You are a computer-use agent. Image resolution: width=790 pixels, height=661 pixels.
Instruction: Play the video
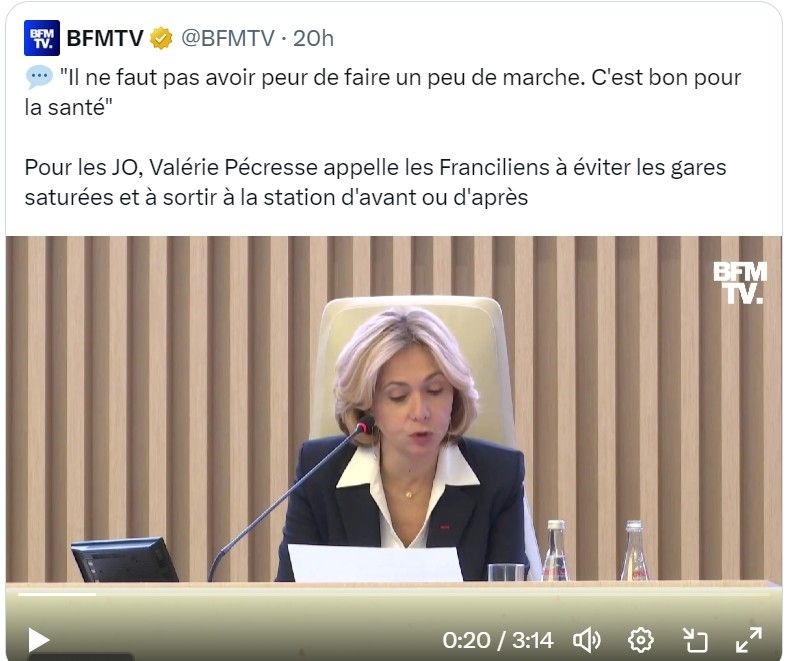tap(38, 640)
